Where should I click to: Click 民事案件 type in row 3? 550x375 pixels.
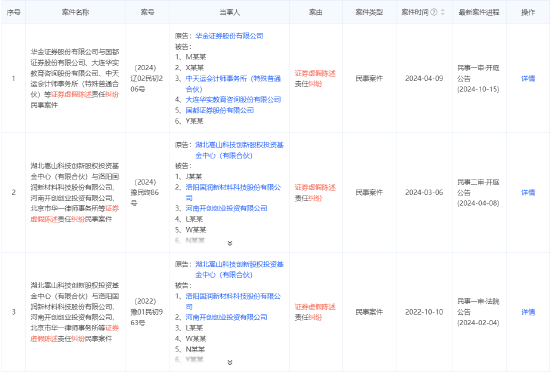tap(369, 312)
